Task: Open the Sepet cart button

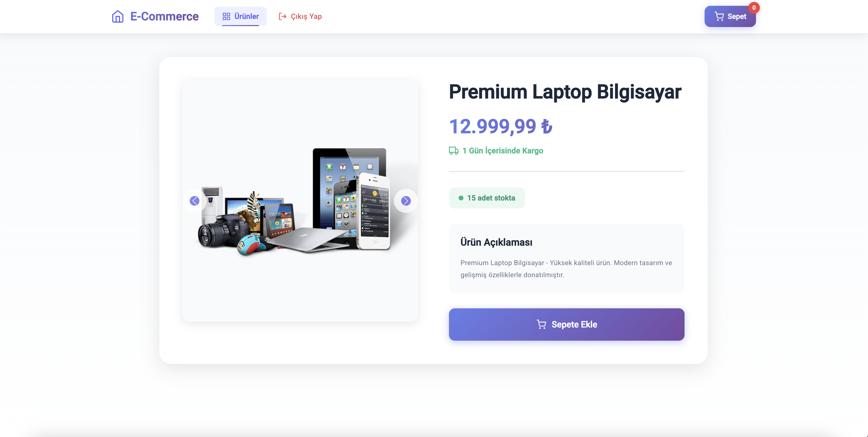Action: click(730, 16)
